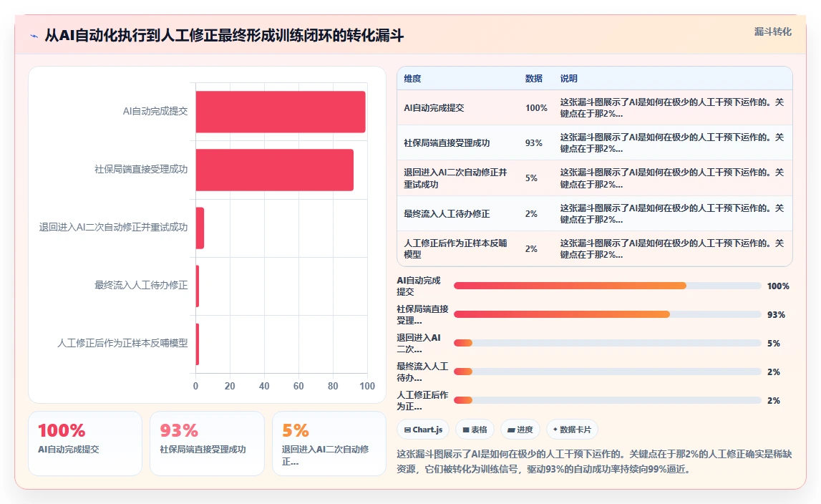Click the main title 从AI自动化执行到人工修正
Screen dimensions: 821x504
[x=224, y=36]
